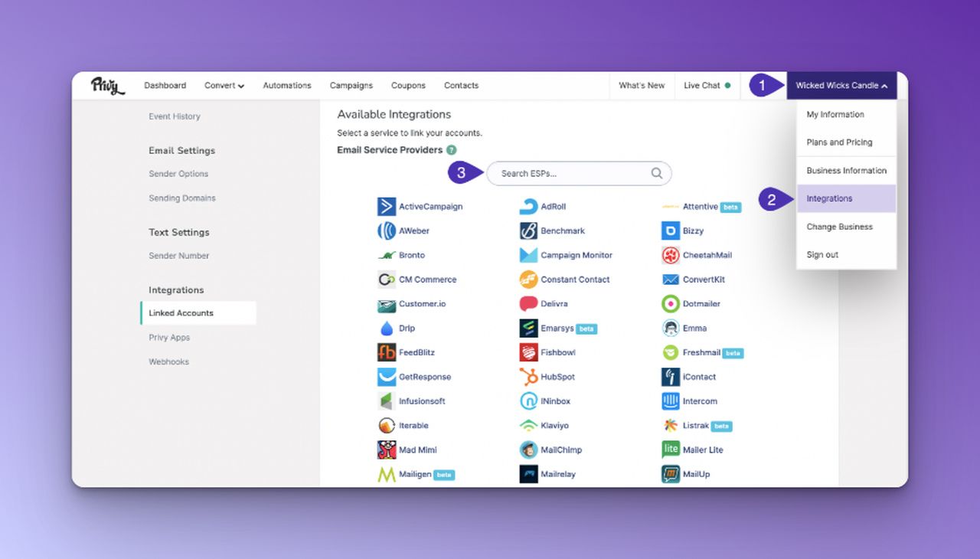Select the Benchmark icon

pos(528,230)
